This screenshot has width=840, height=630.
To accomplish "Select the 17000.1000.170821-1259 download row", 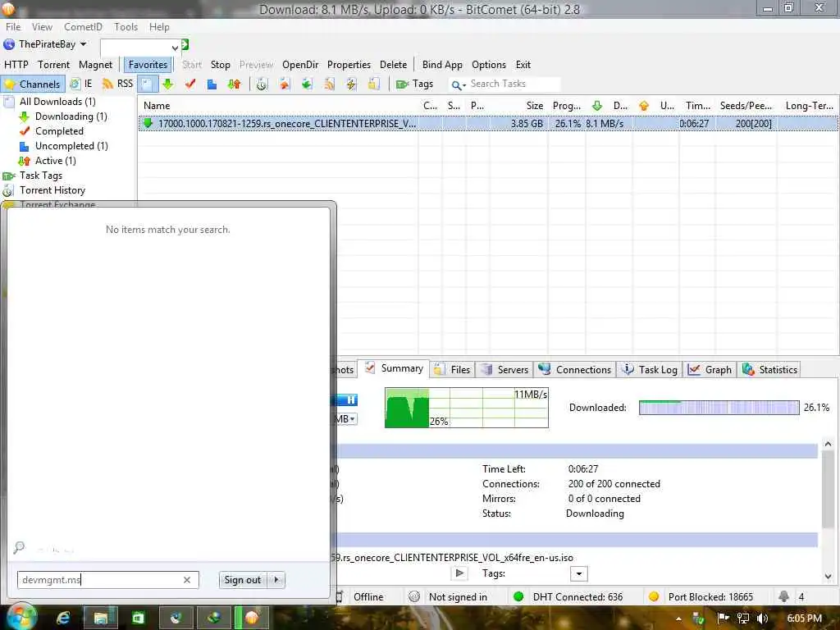I will 488,124.
